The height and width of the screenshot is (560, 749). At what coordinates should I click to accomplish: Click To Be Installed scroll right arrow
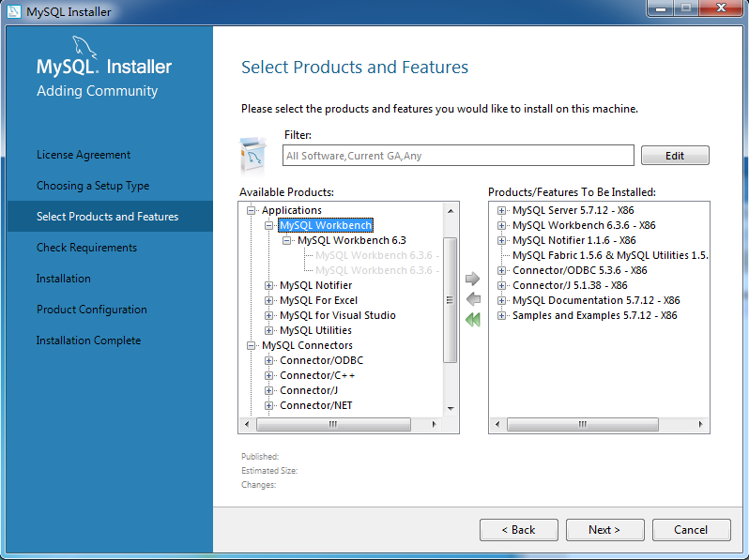coord(700,424)
